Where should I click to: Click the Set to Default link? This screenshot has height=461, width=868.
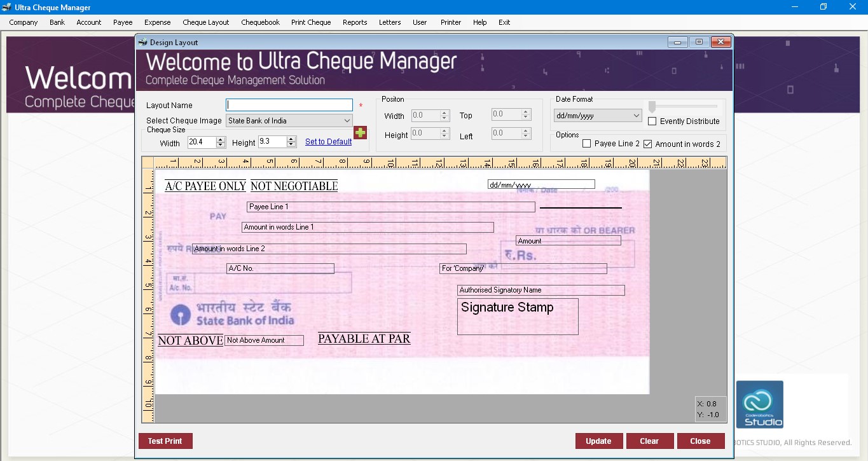tap(328, 142)
